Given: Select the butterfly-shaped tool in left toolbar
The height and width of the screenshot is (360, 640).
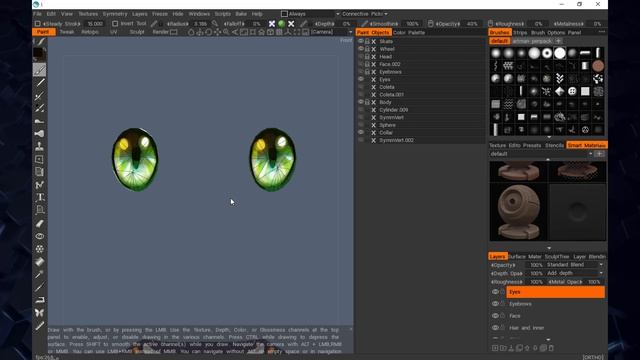Looking at the screenshot, I should coord(40,313).
